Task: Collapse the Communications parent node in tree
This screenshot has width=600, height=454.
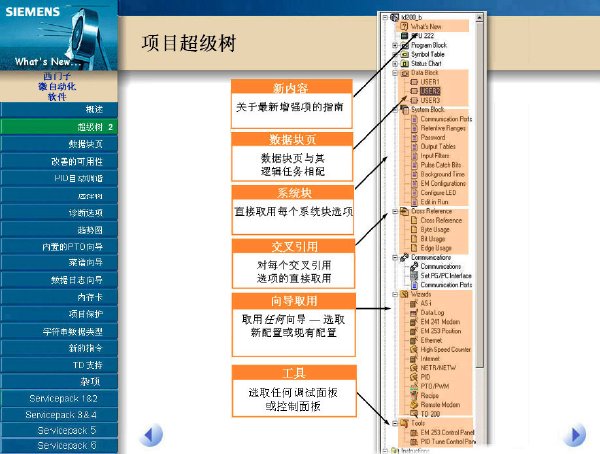Action: coord(395,258)
